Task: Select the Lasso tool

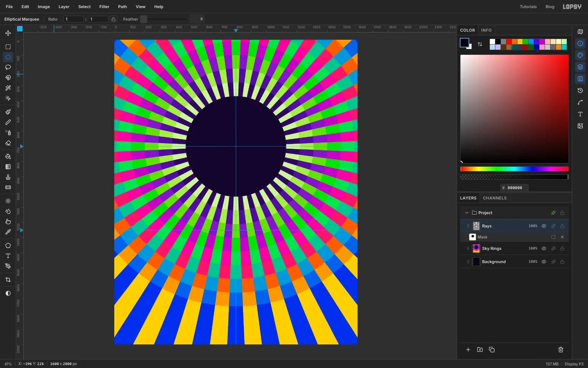Action: [x=8, y=67]
